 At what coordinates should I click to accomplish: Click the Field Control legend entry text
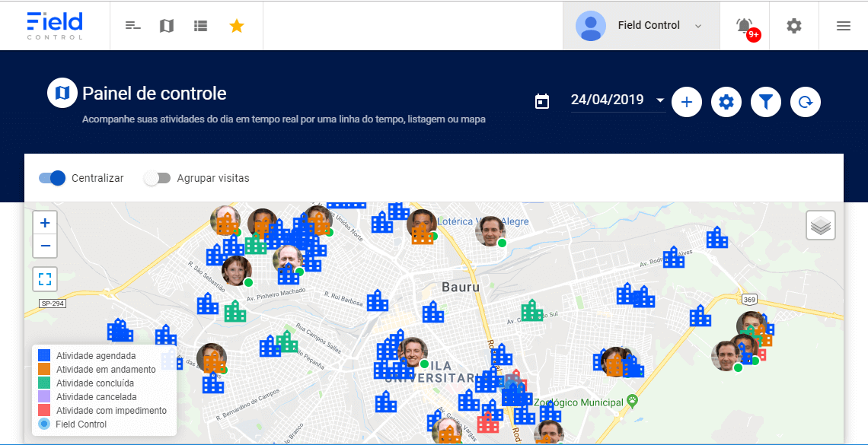pos(81,424)
